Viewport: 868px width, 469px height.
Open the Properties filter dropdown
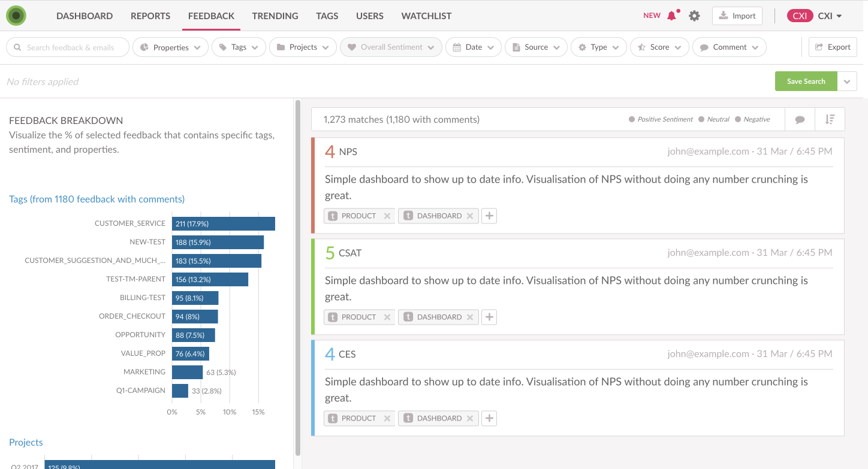170,47
